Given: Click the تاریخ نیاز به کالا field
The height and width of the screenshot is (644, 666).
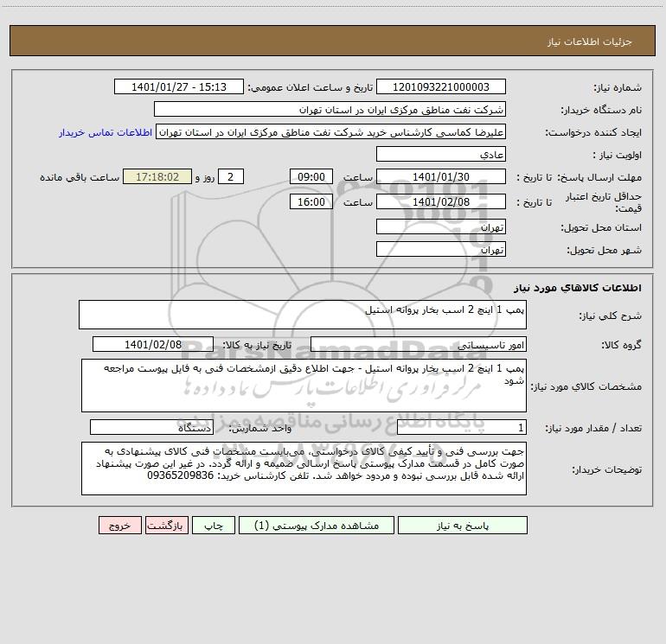Looking at the screenshot, I should [x=153, y=344].
